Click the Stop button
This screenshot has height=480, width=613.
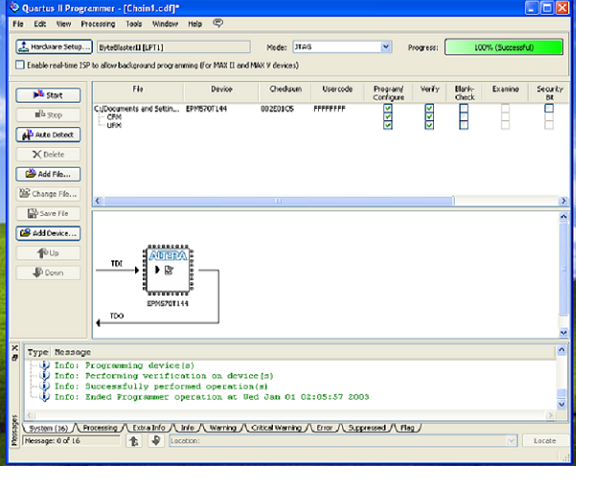[48, 115]
